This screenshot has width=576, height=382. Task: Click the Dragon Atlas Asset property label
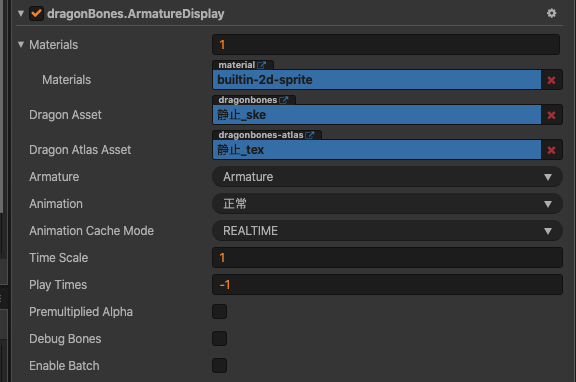[x=80, y=150]
